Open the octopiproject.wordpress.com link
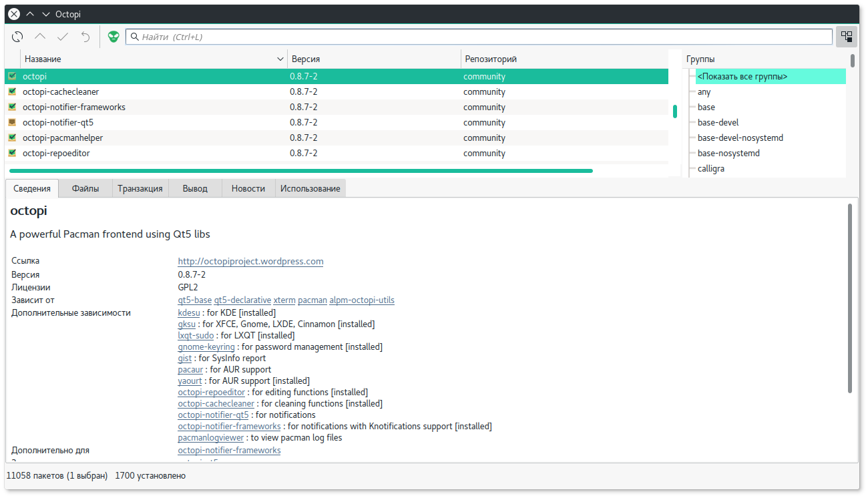The image size is (868, 498). (250, 262)
